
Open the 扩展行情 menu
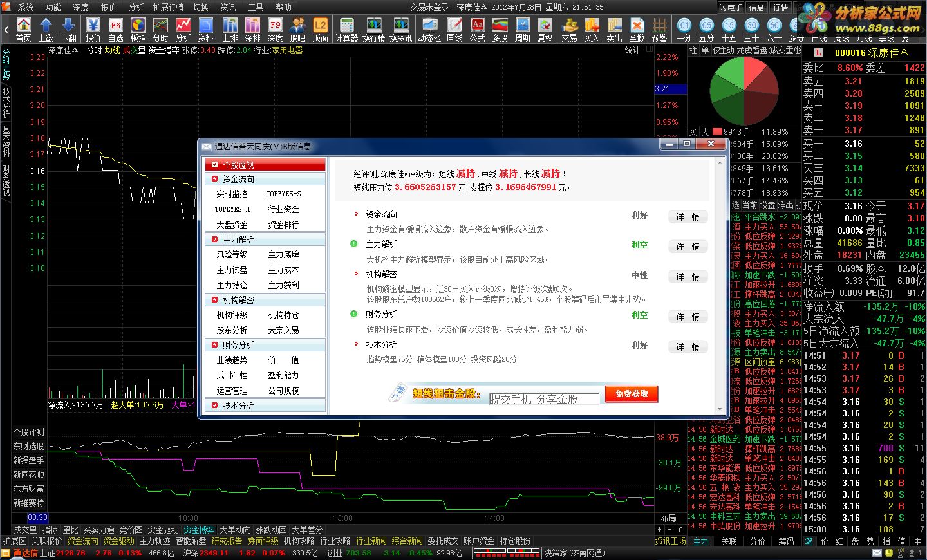tap(169, 7)
